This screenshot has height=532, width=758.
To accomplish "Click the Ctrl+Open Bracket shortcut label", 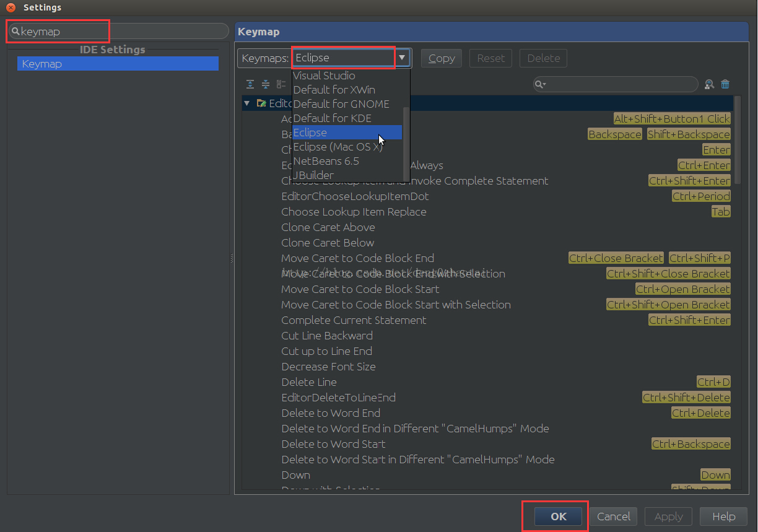I will [x=683, y=289].
